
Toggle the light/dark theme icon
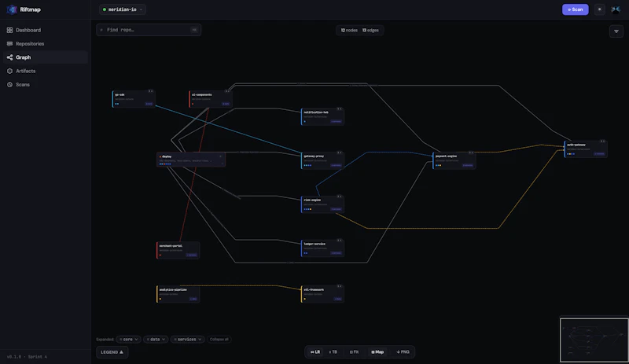point(599,9)
